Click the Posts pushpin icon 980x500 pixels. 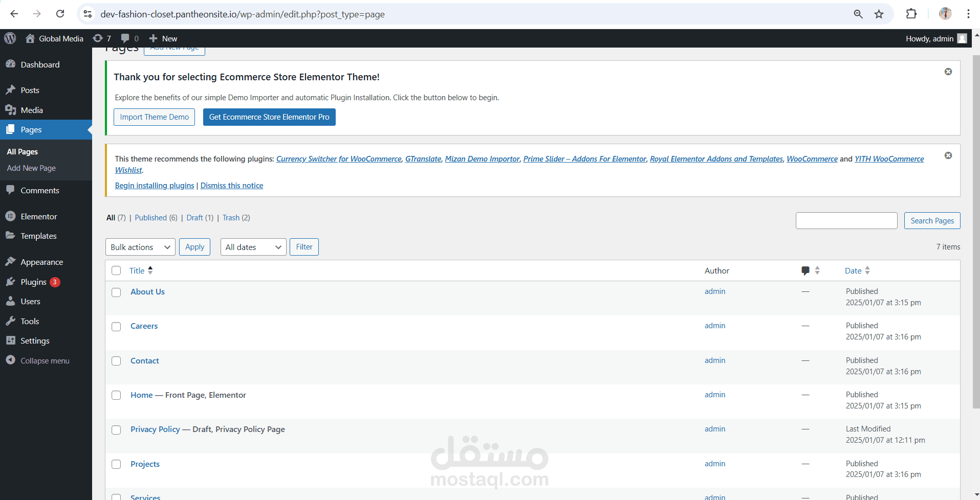click(10, 90)
